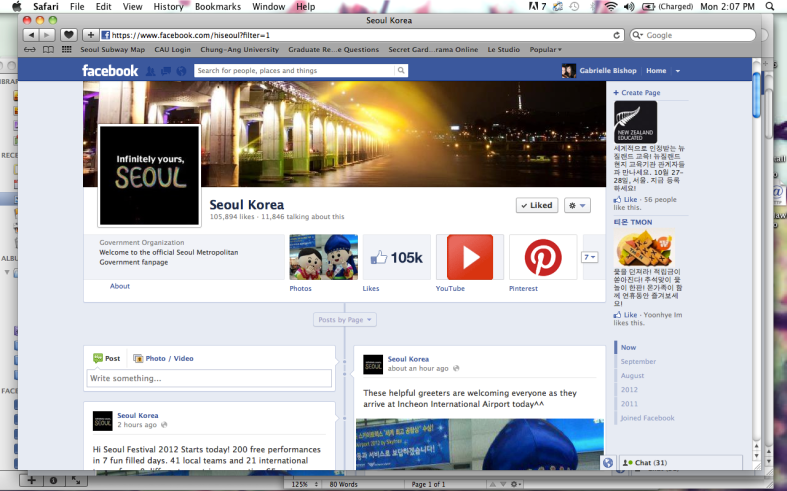This screenshot has height=491, width=787.
Task: Click the Facebook logo in header
Action: coord(110,71)
